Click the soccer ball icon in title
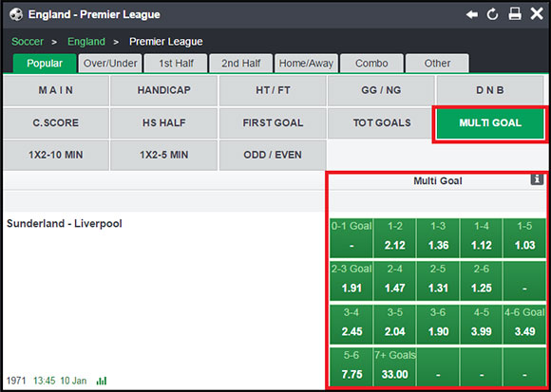Screen dimensions: 551x392 pyautogui.click(x=16, y=14)
